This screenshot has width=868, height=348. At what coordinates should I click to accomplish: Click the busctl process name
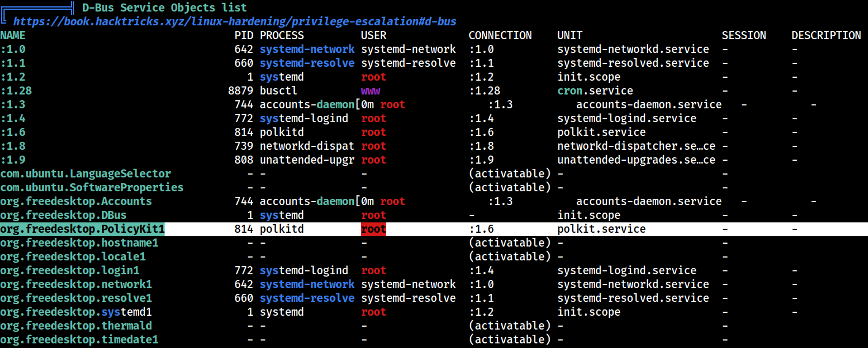click(279, 90)
